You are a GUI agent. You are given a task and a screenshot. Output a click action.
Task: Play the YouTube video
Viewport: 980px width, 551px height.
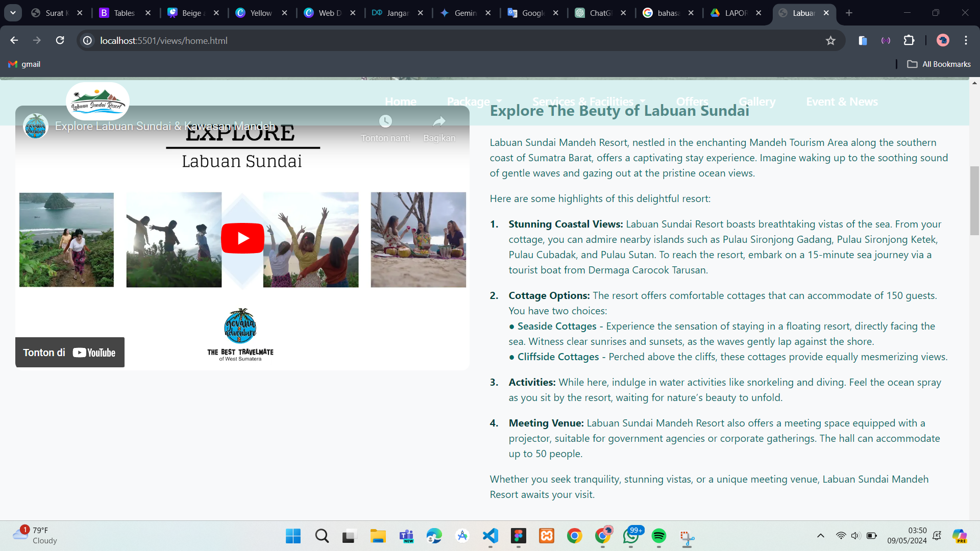[242, 238]
